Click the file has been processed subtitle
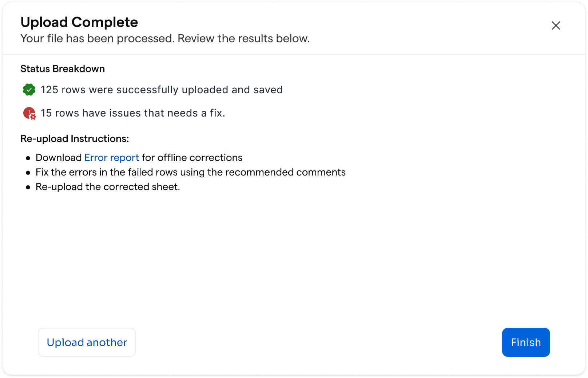 click(165, 39)
